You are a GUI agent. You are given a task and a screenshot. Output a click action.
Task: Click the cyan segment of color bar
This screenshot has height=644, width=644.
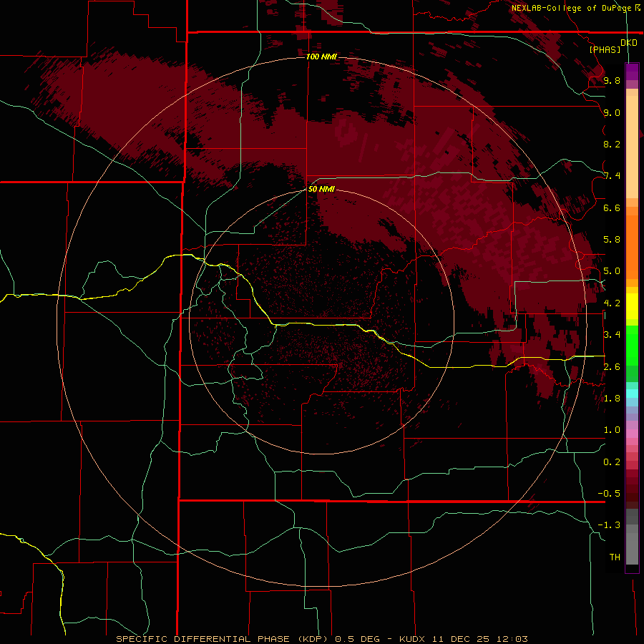tap(632, 394)
